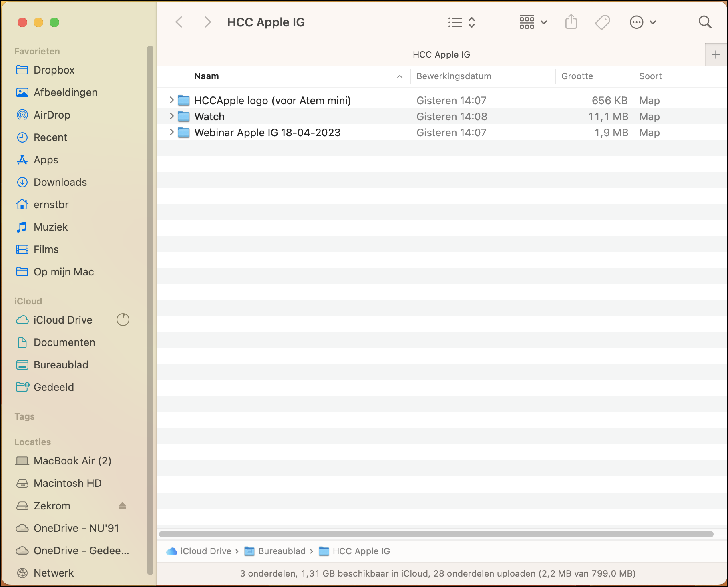728x587 pixels.
Task: Select the HCCApple logo (voor Atem mini) folder
Action: click(272, 100)
